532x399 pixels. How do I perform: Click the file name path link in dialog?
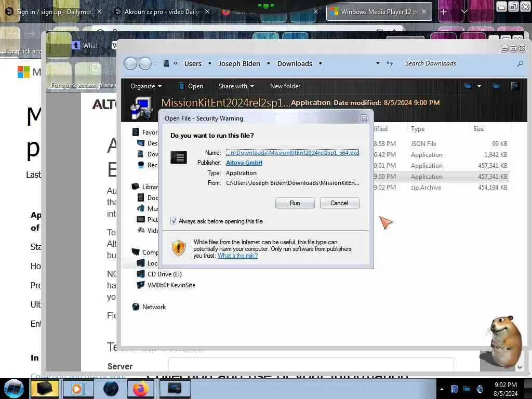(x=292, y=153)
